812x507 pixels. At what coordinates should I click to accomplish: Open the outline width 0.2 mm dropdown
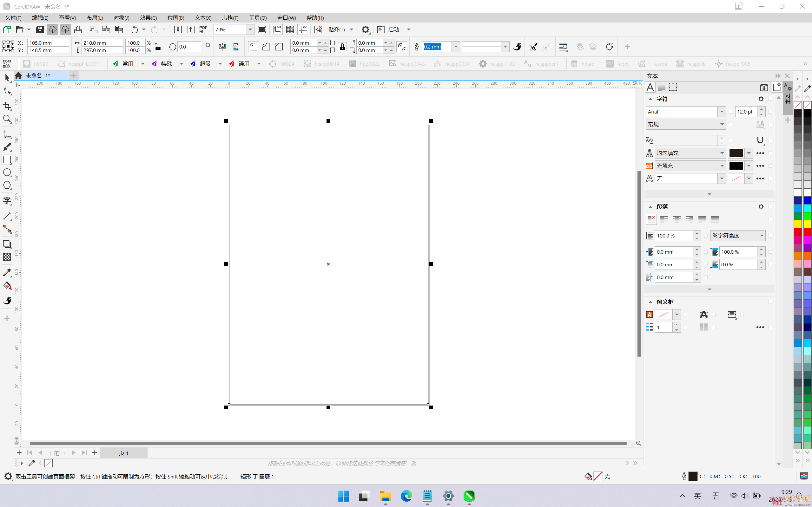point(456,47)
